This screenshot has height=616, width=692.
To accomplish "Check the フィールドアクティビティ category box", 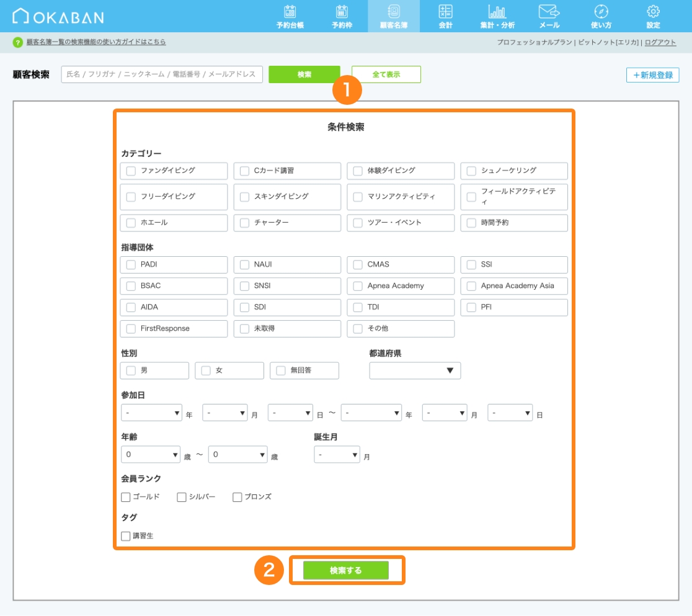I will click(471, 197).
